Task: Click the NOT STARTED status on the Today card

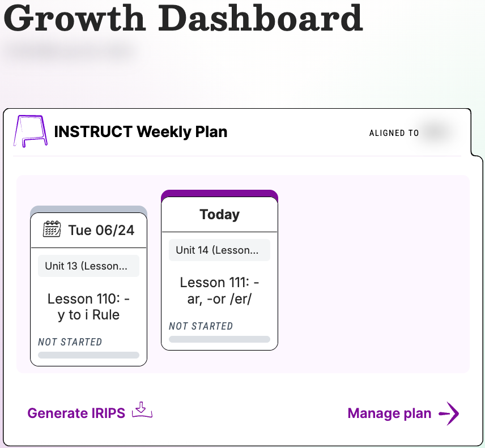Action: pos(200,326)
